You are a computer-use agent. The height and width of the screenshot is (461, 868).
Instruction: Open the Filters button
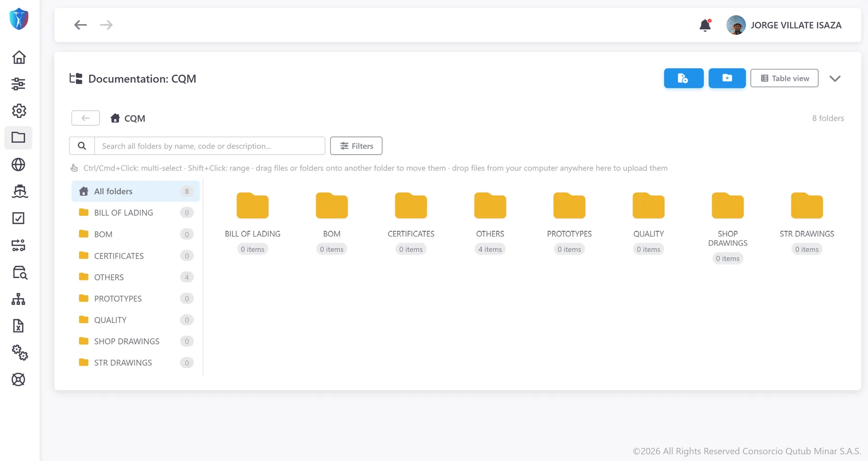tap(356, 146)
